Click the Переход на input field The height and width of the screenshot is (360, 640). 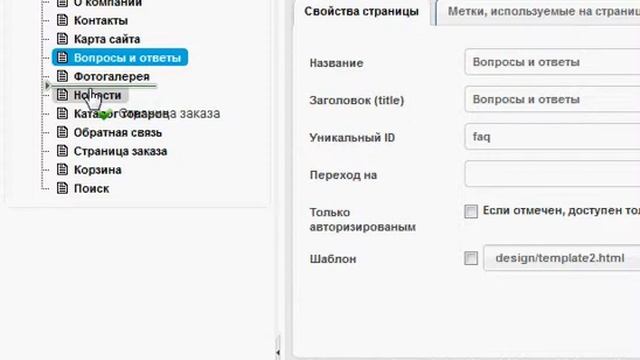point(552,174)
